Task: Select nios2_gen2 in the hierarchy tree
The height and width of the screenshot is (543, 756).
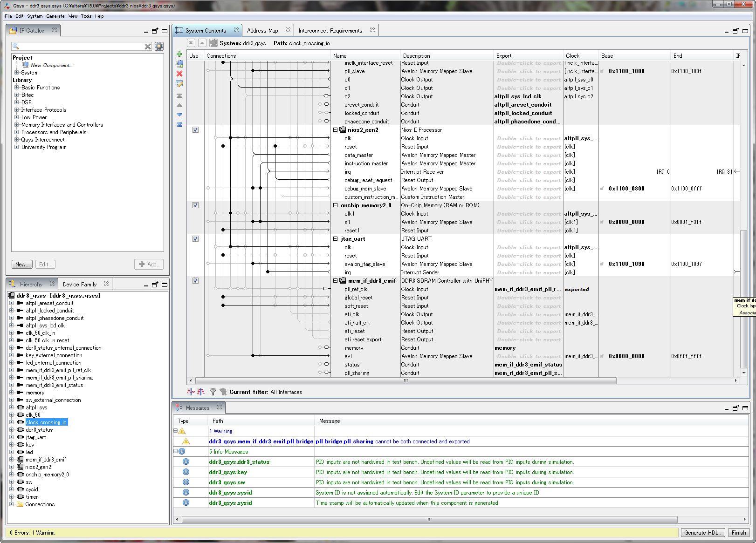Action: (38, 467)
